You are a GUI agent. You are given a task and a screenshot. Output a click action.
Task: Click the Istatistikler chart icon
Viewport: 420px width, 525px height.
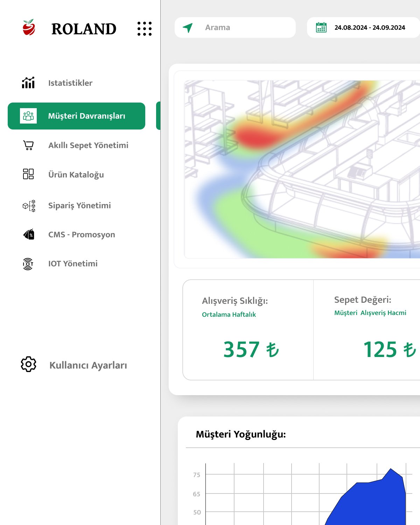pyautogui.click(x=28, y=83)
